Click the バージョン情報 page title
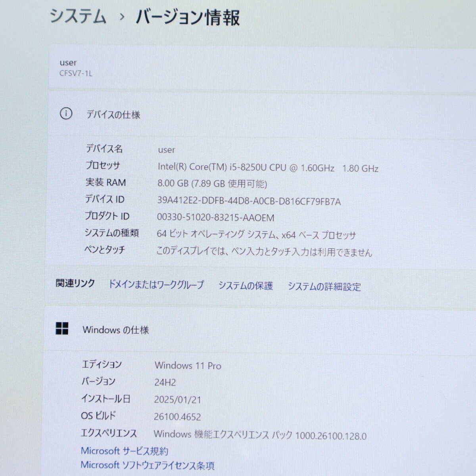This screenshot has width=476, height=476. coord(188,17)
